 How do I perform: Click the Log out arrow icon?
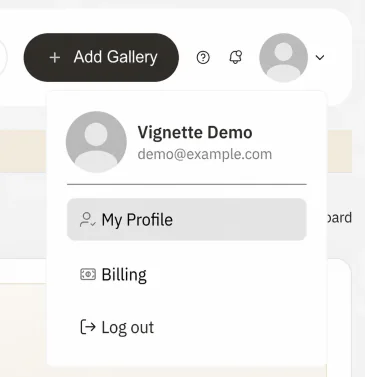tap(88, 327)
